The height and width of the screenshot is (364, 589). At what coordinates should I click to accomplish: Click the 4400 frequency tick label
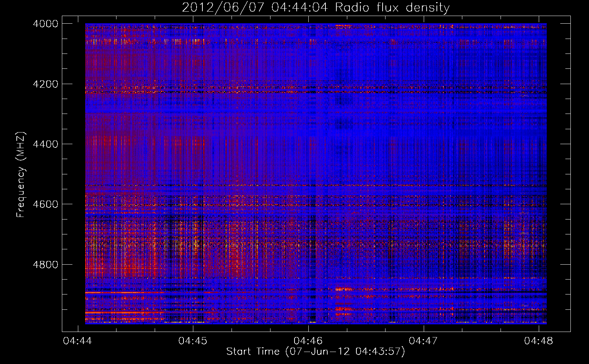coord(46,144)
